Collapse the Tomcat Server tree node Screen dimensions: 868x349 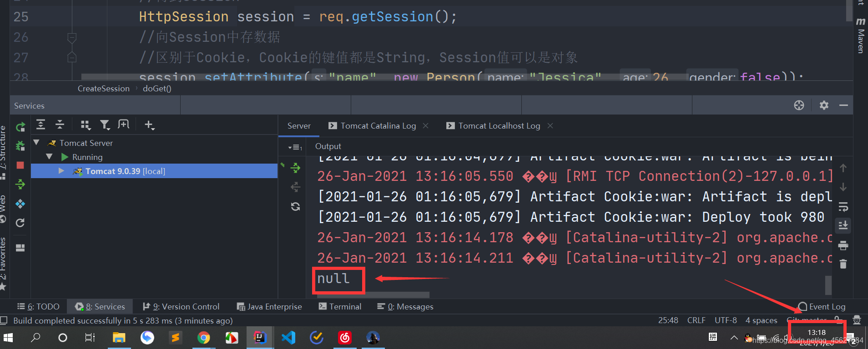point(36,143)
